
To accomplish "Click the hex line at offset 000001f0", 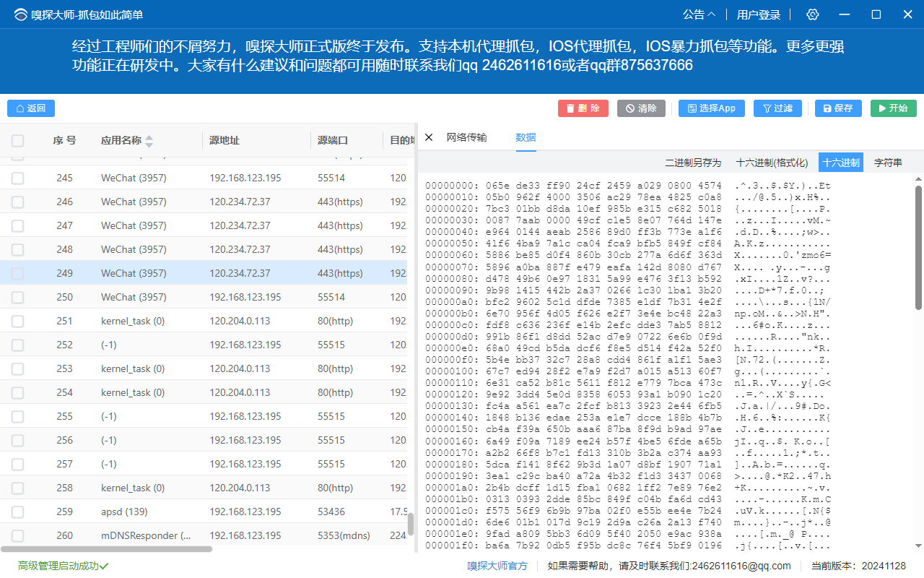I will click(628, 545).
